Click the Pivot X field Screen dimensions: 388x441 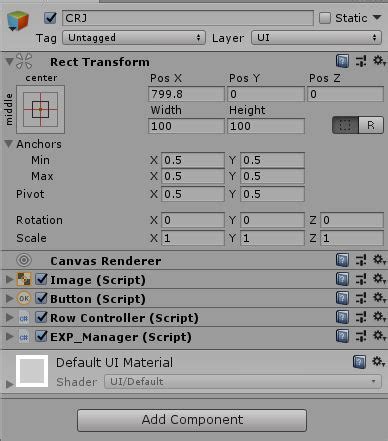point(193,194)
